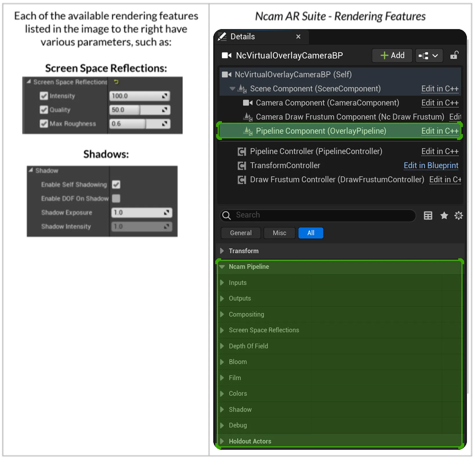Screen dimensions: 476x460
Task: Switch to the Misc filter tab
Action: pyautogui.click(x=279, y=233)
